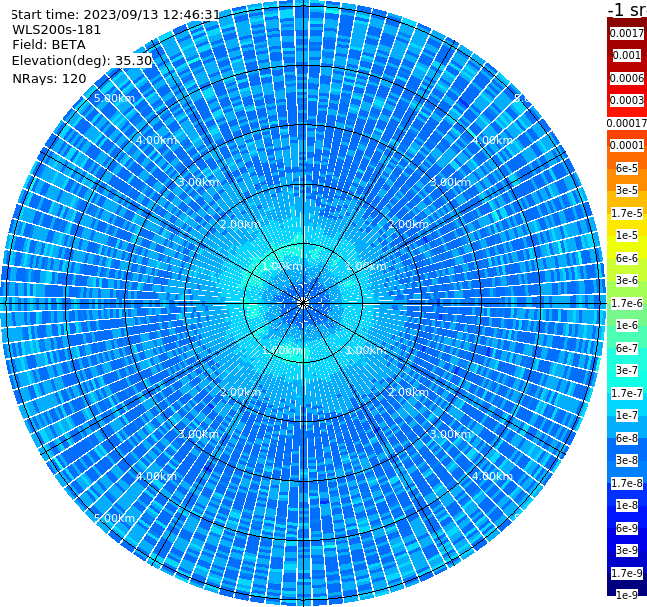Screen dimensions: 647x607
Task: Select the 3e-9 colorbar value
Action: [627, 550]
